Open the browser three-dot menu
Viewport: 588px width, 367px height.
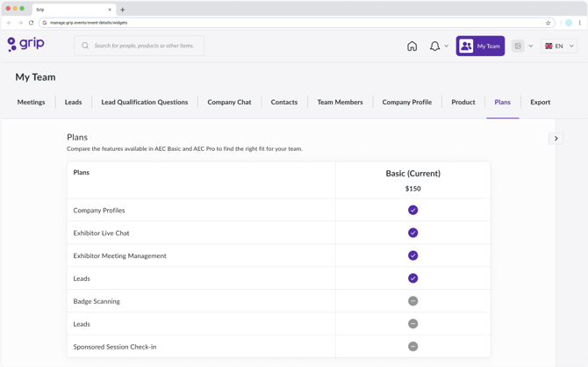pos(579,23)
